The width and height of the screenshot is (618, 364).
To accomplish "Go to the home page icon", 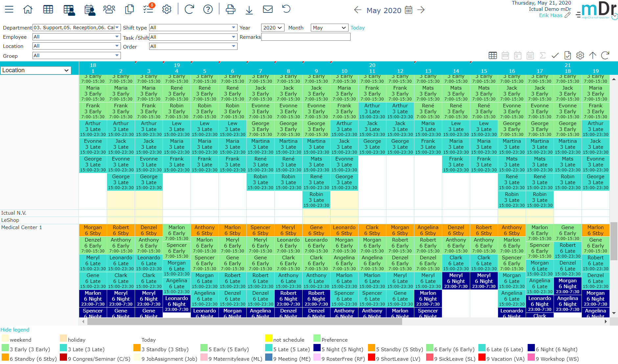I will point(28,9).
